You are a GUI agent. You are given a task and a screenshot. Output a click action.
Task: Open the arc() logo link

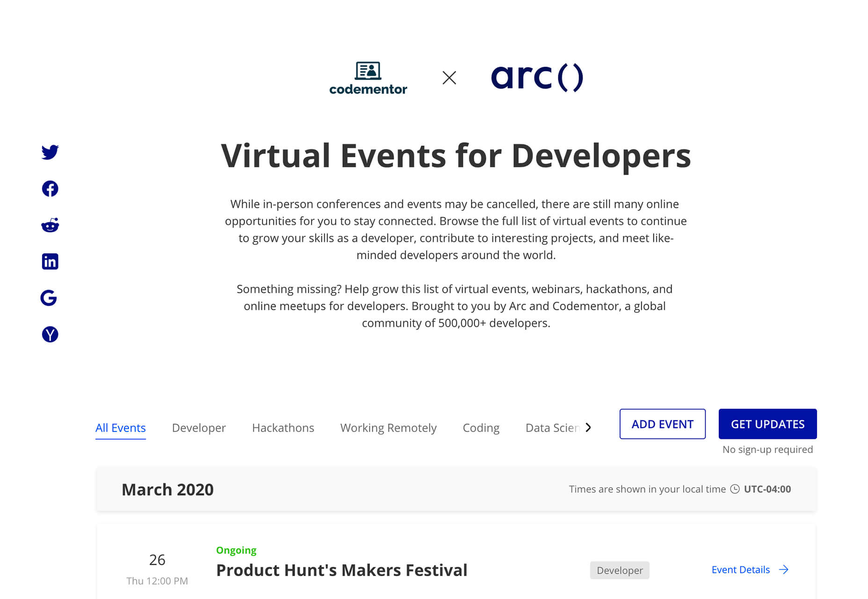[x=537, y=77]
